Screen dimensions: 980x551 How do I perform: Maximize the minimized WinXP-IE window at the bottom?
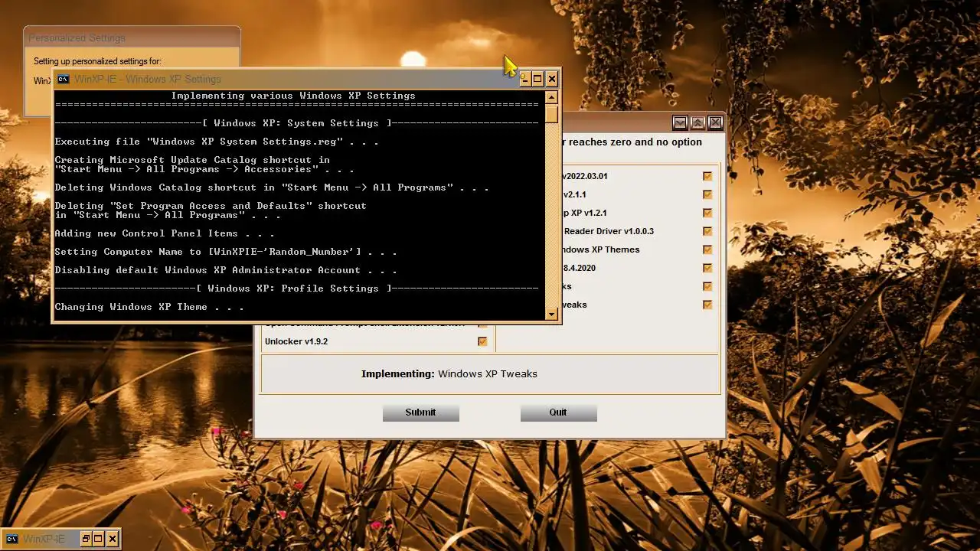pos(99,539)
